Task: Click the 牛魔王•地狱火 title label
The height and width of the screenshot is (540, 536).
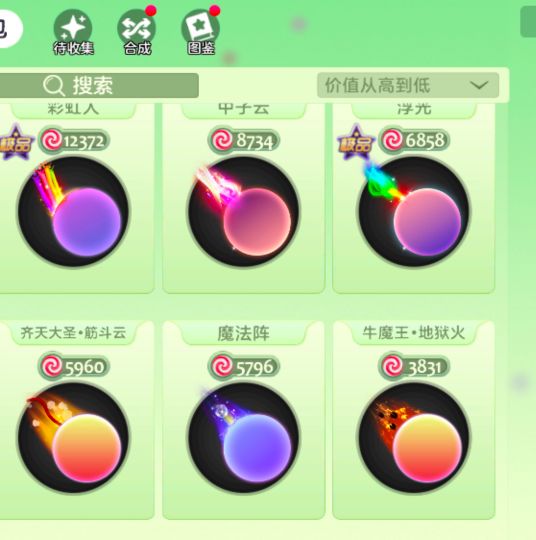Action: pyautogui.click(x=414, y=333)
